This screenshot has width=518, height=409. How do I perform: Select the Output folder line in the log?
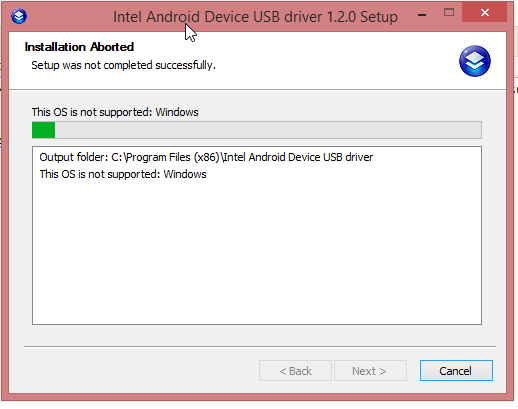click(206, 157)
